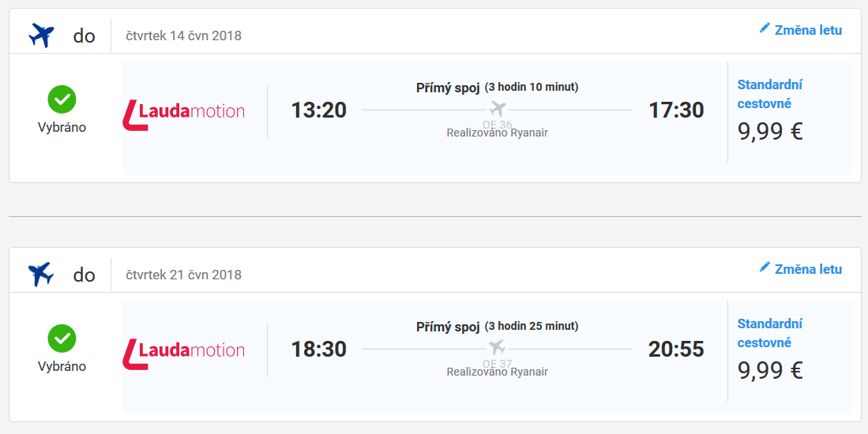Click the return flight airplane icon
Screen dimensions: 868x434
point(41,275)
